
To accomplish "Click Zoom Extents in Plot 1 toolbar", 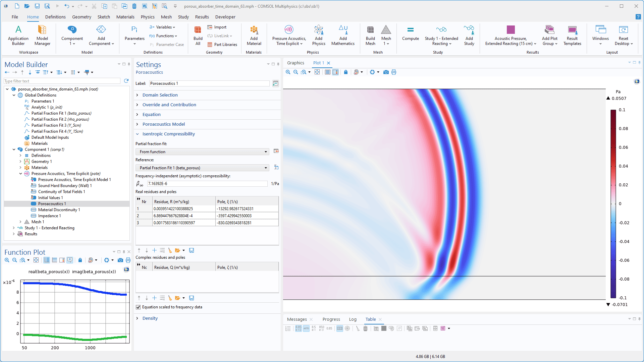I will click(x=317, y=72).
